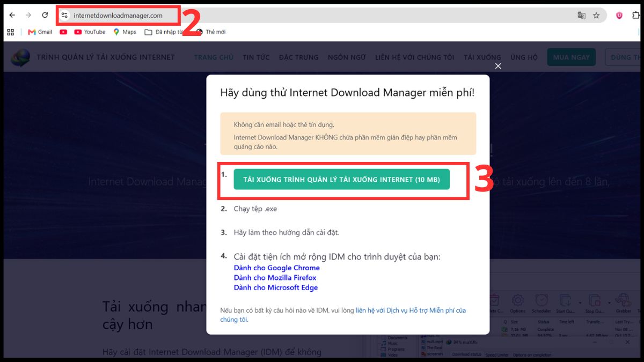Open the 'Thẻ mới' bookmark

pos(211,32)
